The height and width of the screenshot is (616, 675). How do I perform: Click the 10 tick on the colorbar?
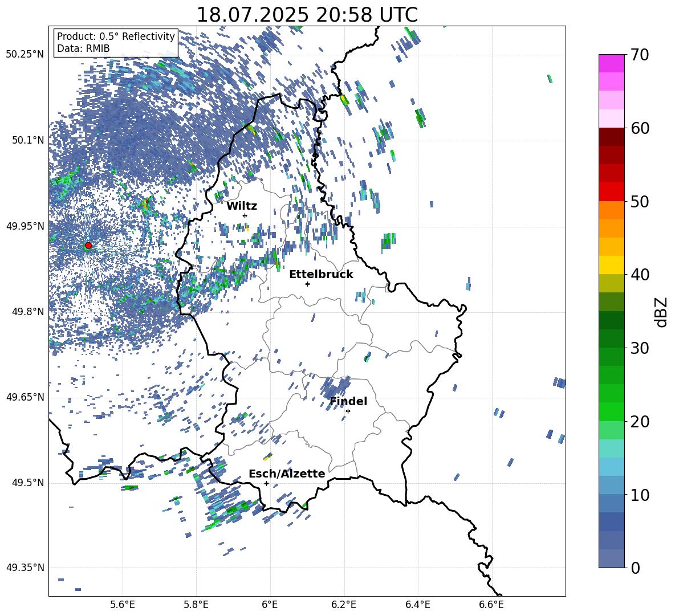click(640, 495)
